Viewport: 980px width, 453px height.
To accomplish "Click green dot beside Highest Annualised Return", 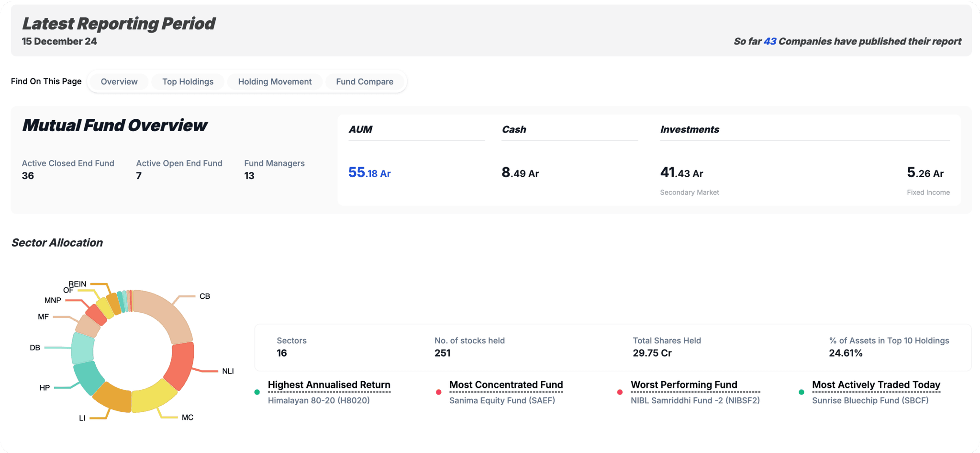I will (257, 392).
